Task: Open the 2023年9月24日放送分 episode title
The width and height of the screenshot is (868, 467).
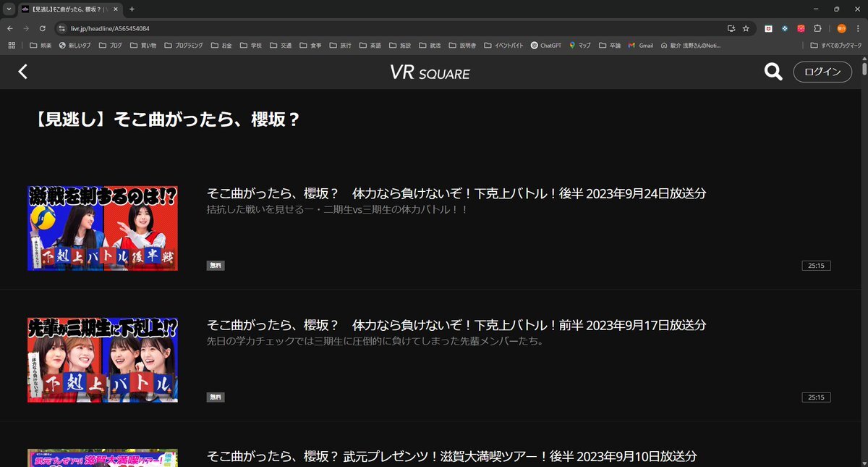Action: click(456, 193)
